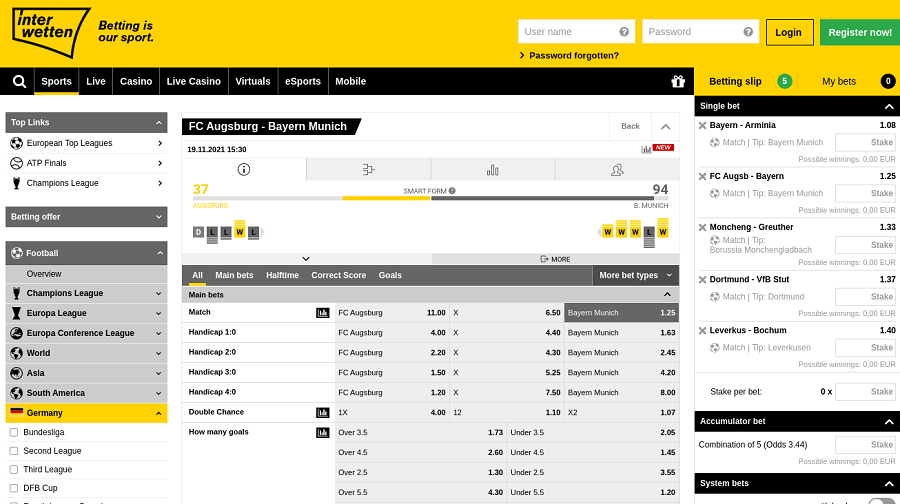Collapse the Single bet section
Screen dimensions: 900x504
(x=889, y=106)
